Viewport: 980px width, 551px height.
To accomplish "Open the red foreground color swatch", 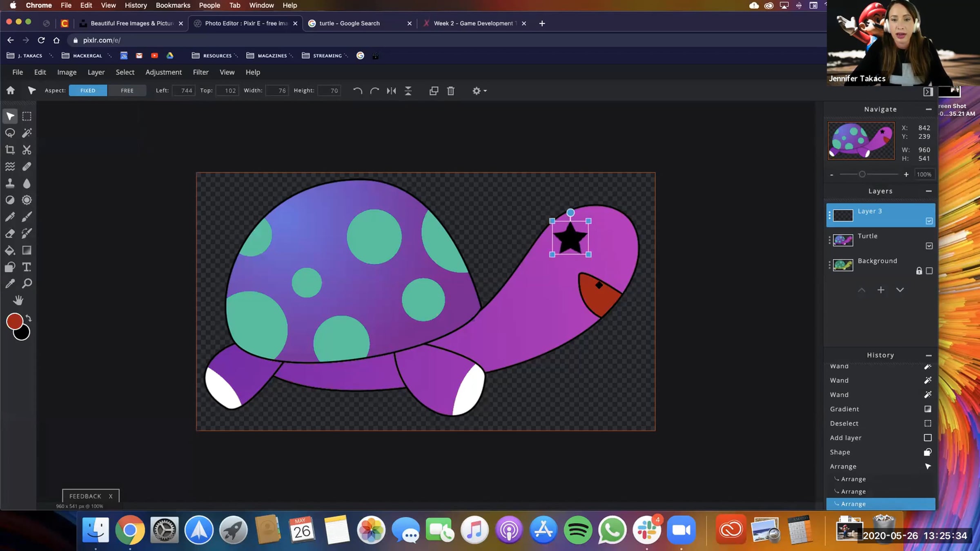I will [14, 321].
